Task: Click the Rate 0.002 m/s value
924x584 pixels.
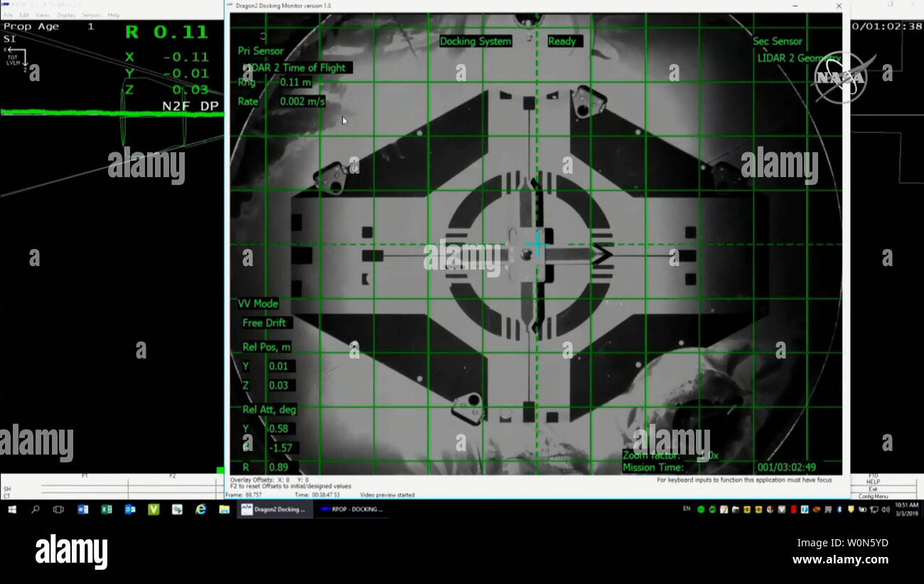Action: tap(302, 102)
